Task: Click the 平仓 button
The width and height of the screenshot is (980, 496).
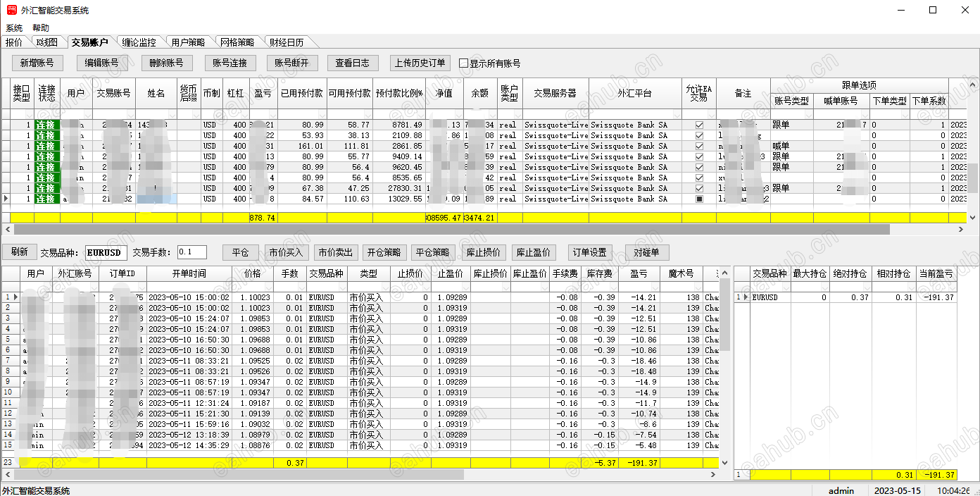Action: tap(241, 252)
